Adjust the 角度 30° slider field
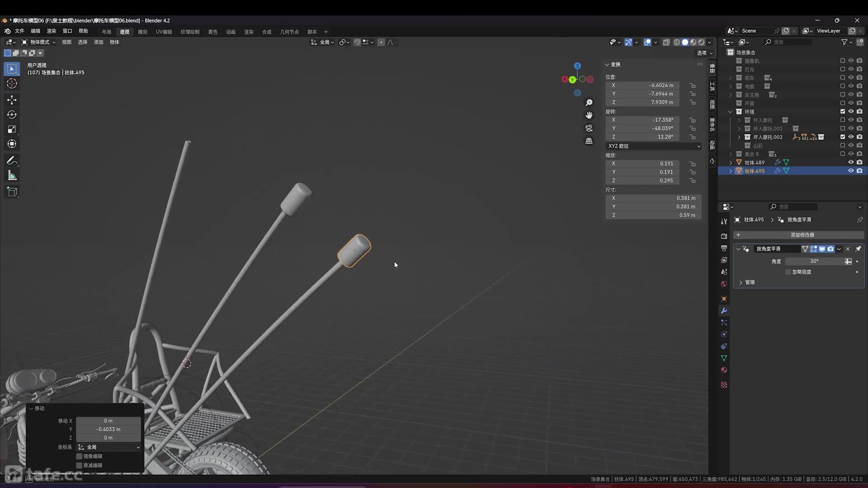The image size is (868, 488). coord(815,261)
